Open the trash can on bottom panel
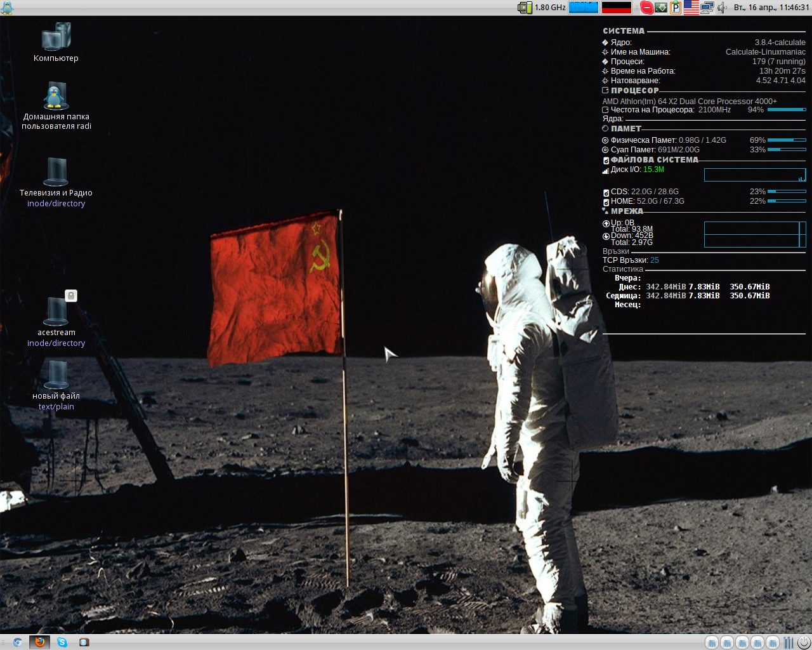The image size is (812, 650). 789,642
